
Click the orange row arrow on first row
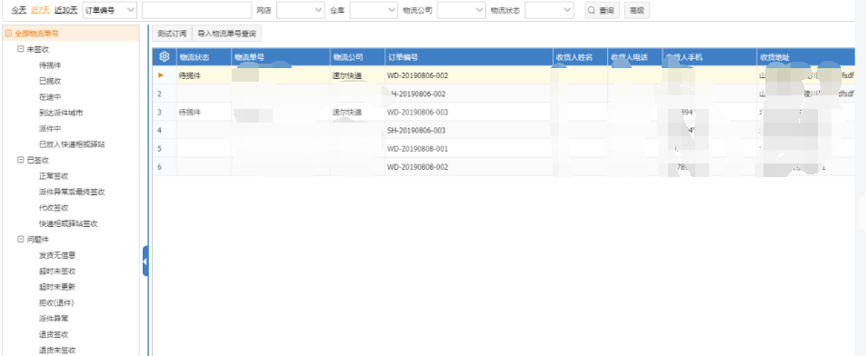(x=161, y=75)
